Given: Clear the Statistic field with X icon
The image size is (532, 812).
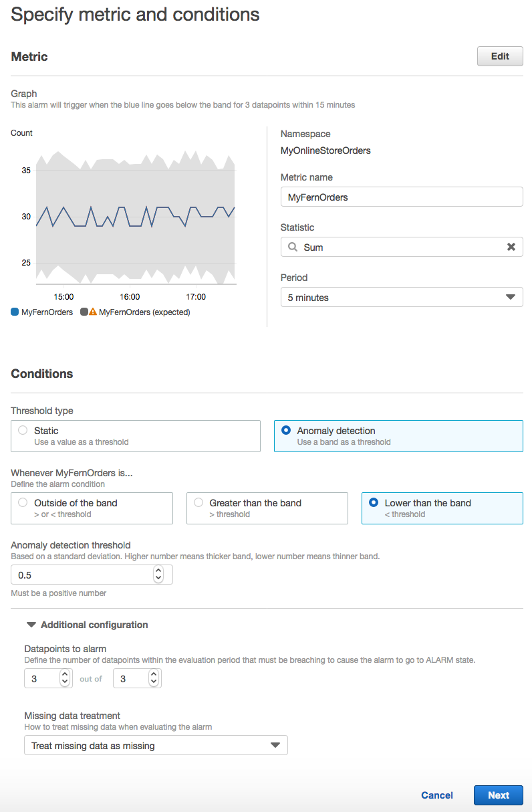Looking at the screenshot, I should click(511, 247).
